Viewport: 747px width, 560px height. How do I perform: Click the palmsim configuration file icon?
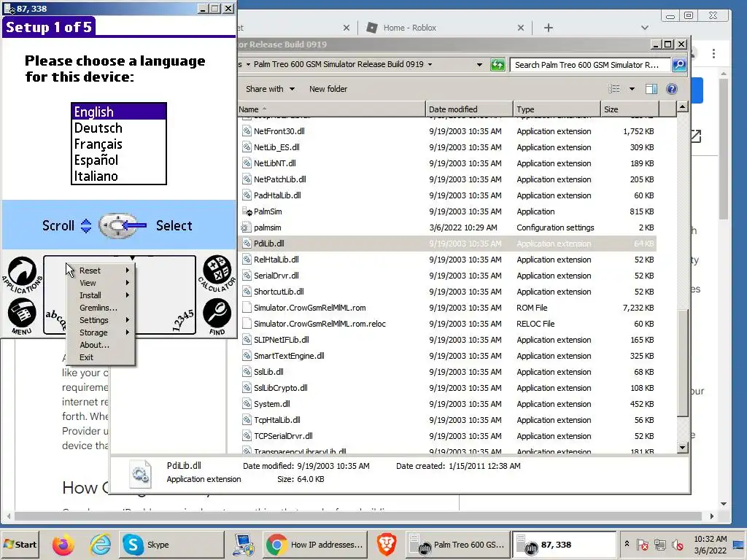click(247, 227)
